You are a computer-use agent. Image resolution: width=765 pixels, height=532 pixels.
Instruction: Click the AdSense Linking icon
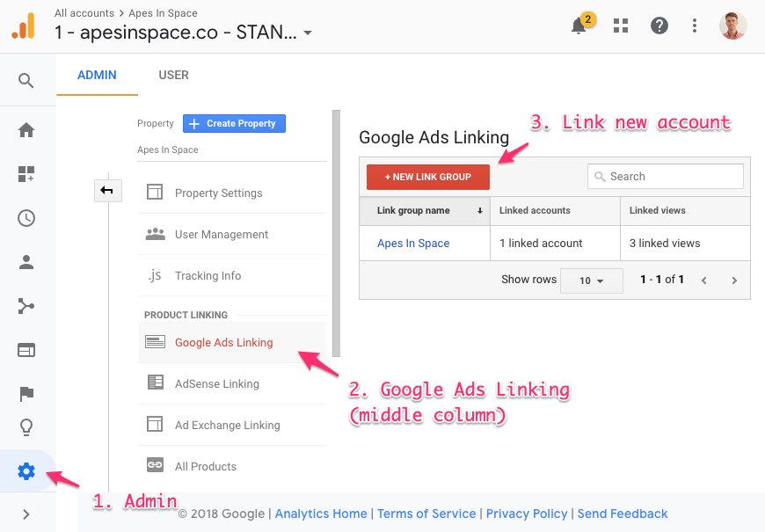155,383
